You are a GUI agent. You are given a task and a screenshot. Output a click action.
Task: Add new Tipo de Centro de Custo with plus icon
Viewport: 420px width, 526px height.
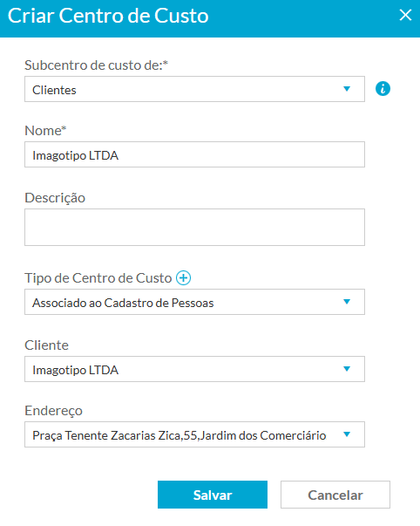183,278
